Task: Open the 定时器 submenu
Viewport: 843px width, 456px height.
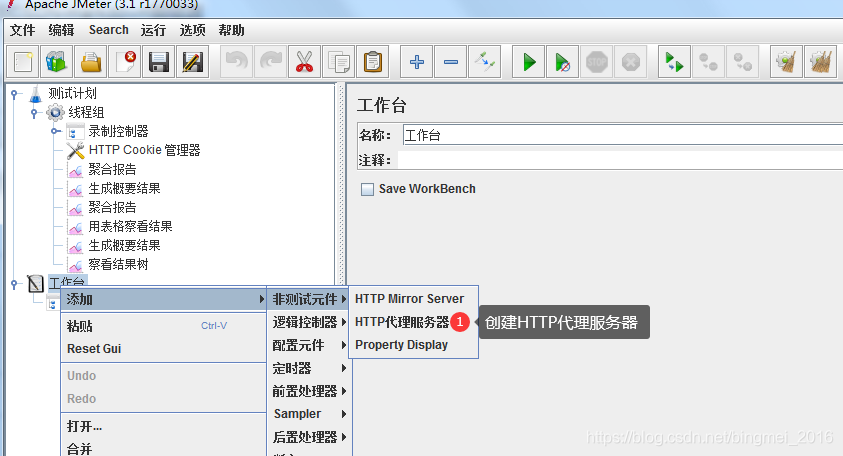Action: point(309,368)
